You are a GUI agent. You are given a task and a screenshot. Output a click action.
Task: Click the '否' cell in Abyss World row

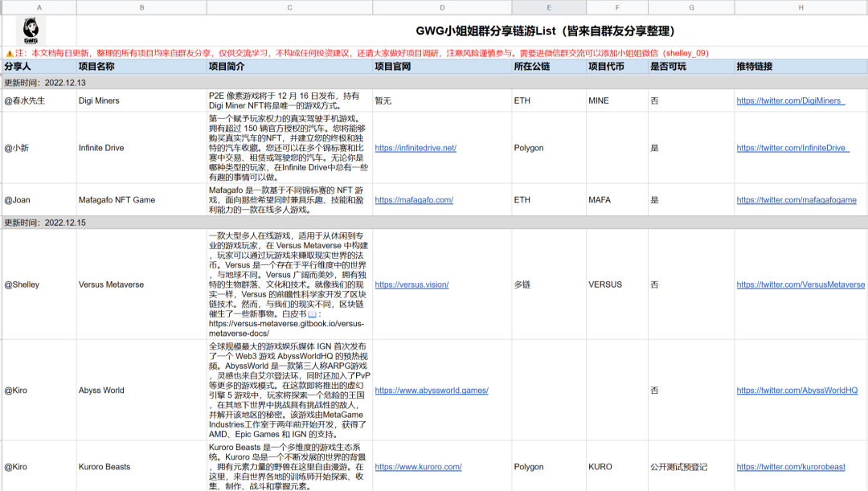tap(691, 391)
